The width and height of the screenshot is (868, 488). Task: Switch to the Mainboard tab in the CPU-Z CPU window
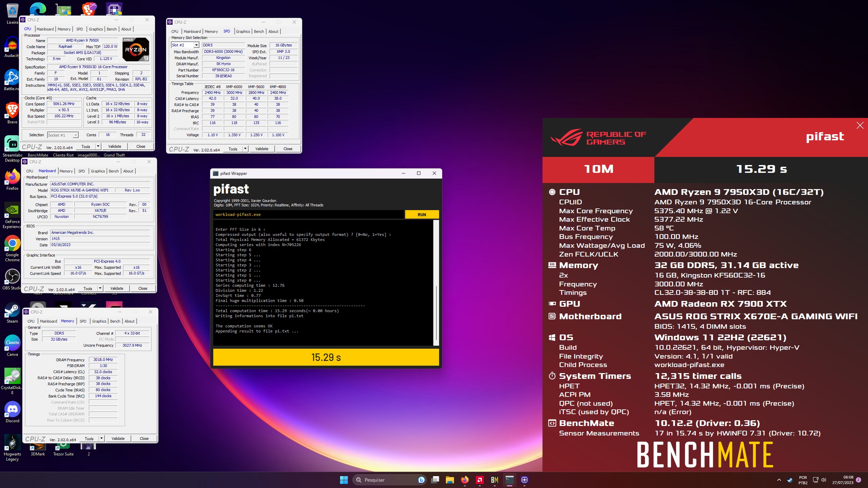tap(45, 29)
